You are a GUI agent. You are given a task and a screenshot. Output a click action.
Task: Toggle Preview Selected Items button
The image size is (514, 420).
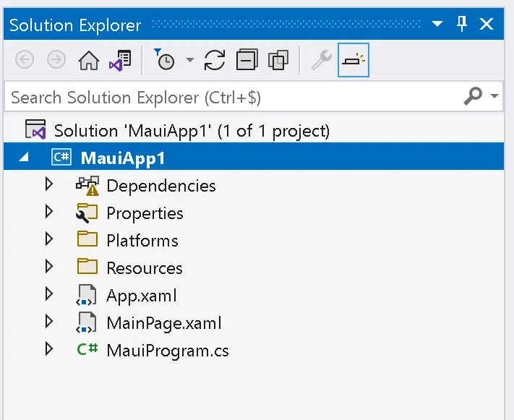[x=354, y=60]
